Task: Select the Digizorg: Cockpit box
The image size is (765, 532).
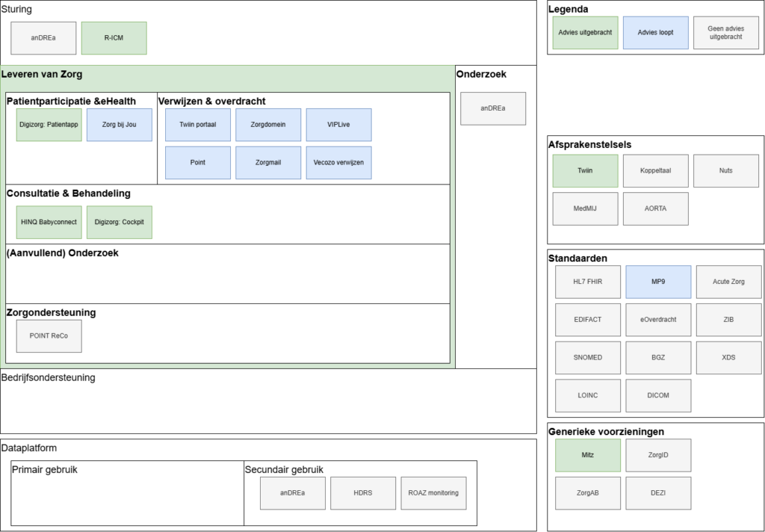Action: click(119, 222)
